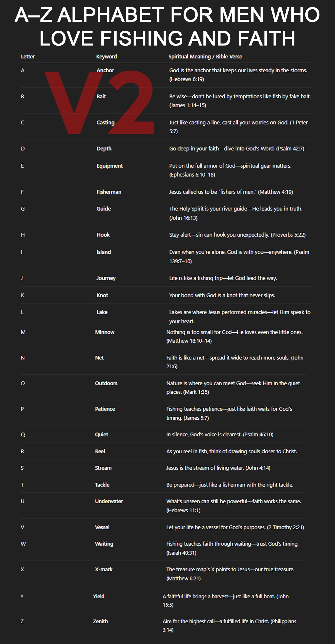Click the 'knot that never slips' description
The height and width of the screenshot is (644, 335).
(x=222, y=295)
